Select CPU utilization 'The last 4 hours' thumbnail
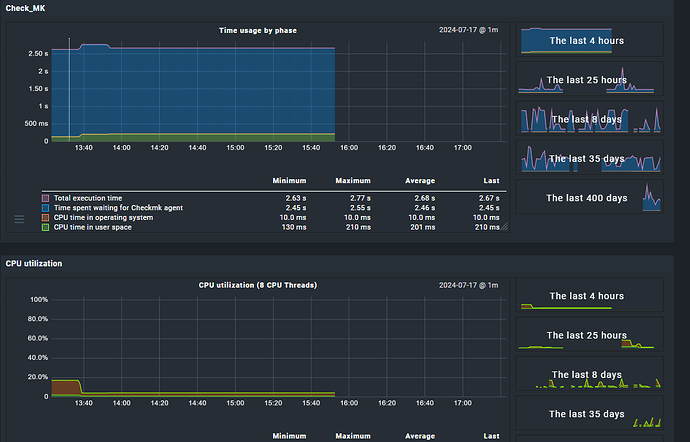The image size is (690, 442). (585, 296)
